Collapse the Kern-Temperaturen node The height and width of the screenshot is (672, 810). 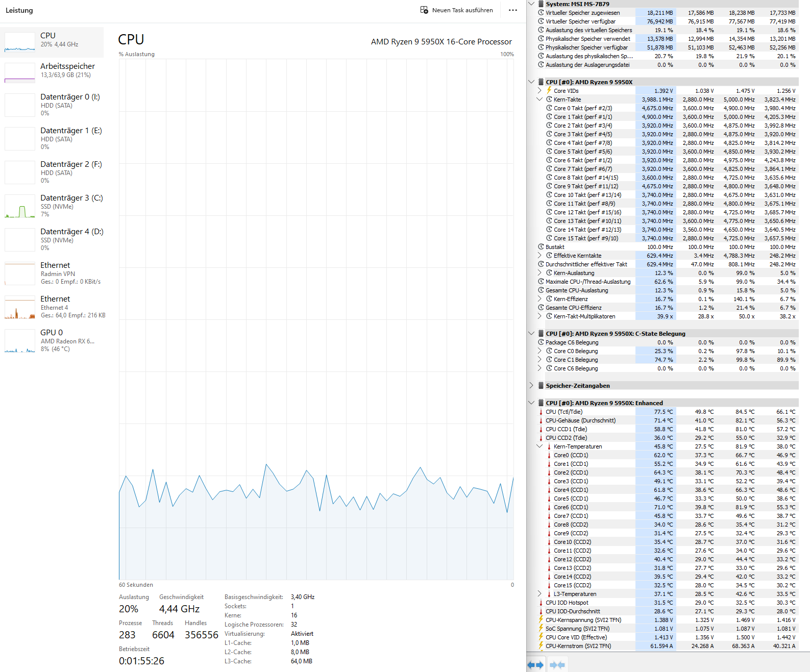point(539,446)
